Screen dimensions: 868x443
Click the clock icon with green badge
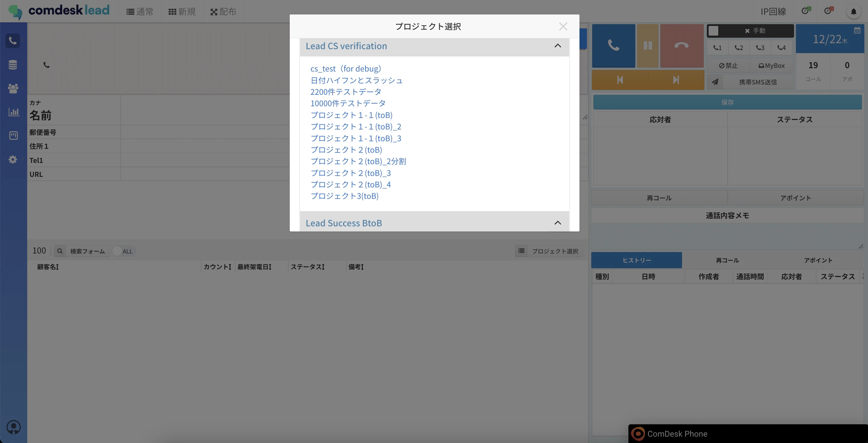805,11
